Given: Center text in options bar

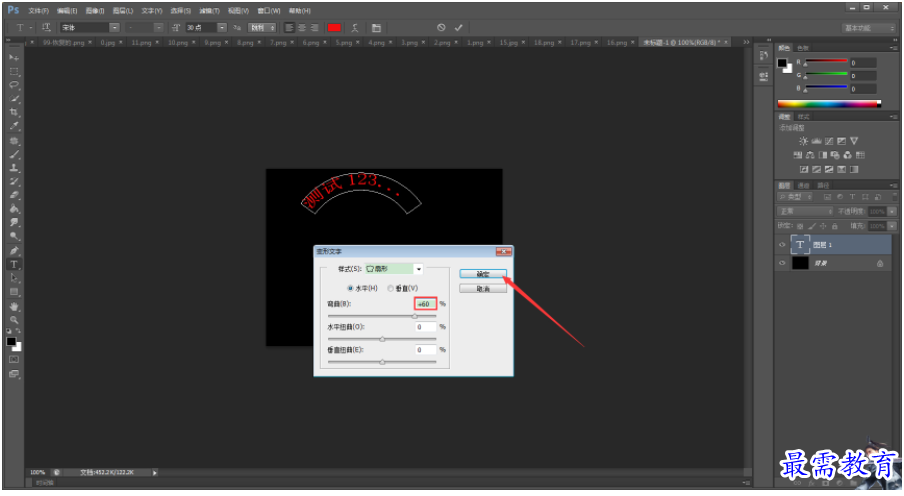Looking at the screenshot, I should tap(302, 28).
